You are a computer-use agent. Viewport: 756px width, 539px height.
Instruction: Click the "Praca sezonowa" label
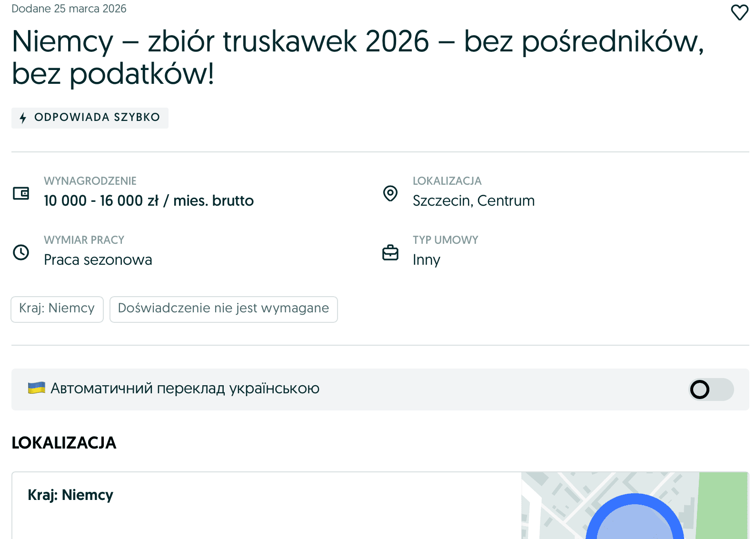[x=98, y=260]
